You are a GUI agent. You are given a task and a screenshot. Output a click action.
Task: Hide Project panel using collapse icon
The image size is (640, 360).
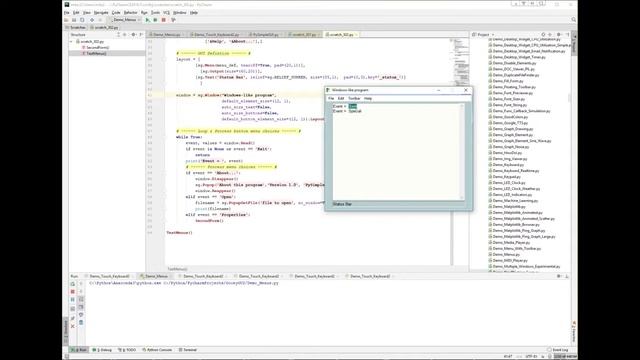click(567, 35)
